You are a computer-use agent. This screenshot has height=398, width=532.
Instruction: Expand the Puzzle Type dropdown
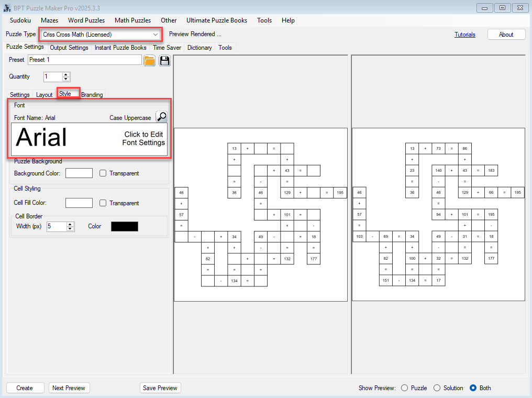(155, 35)
